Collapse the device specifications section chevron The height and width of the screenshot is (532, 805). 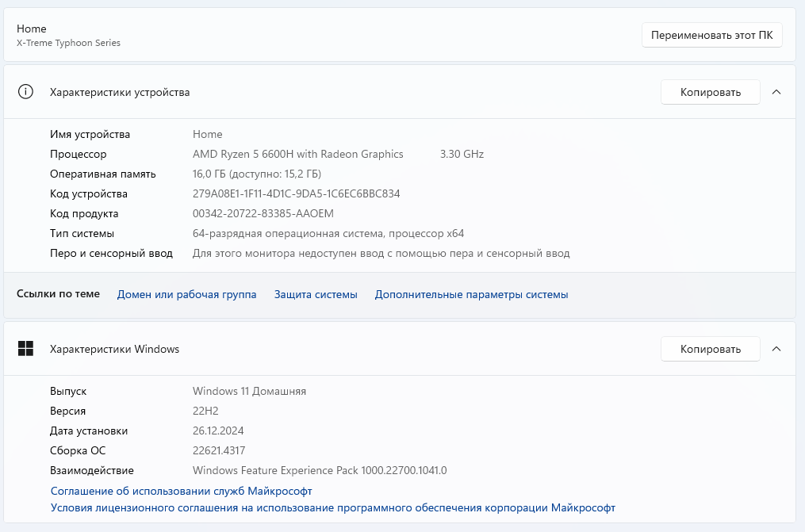(776, 92)
